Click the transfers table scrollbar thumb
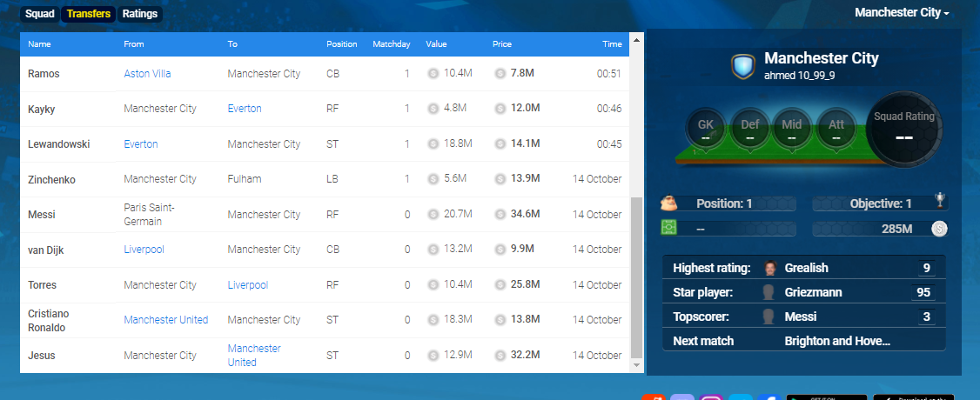 click(636, 277)
